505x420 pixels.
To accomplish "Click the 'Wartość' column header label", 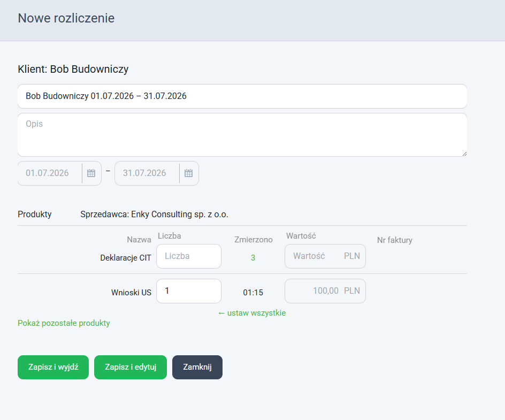I will (301, 236).
